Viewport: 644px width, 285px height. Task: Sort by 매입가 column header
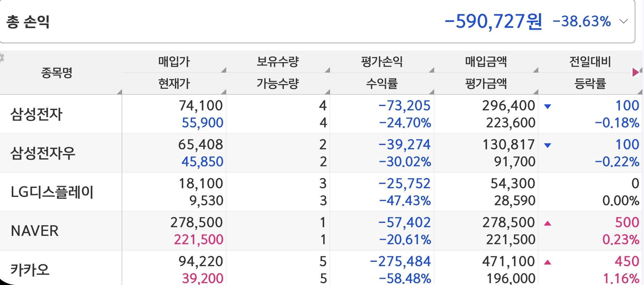click(x=174, y=62)
